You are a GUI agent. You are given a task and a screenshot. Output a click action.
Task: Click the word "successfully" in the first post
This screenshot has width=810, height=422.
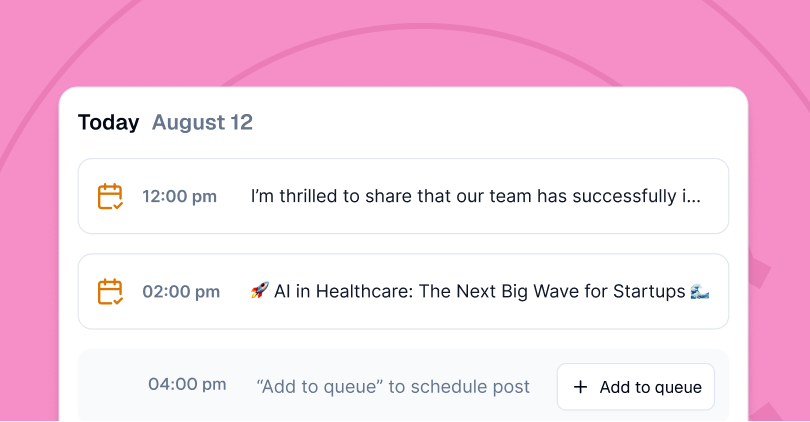[x=624, y=197]
